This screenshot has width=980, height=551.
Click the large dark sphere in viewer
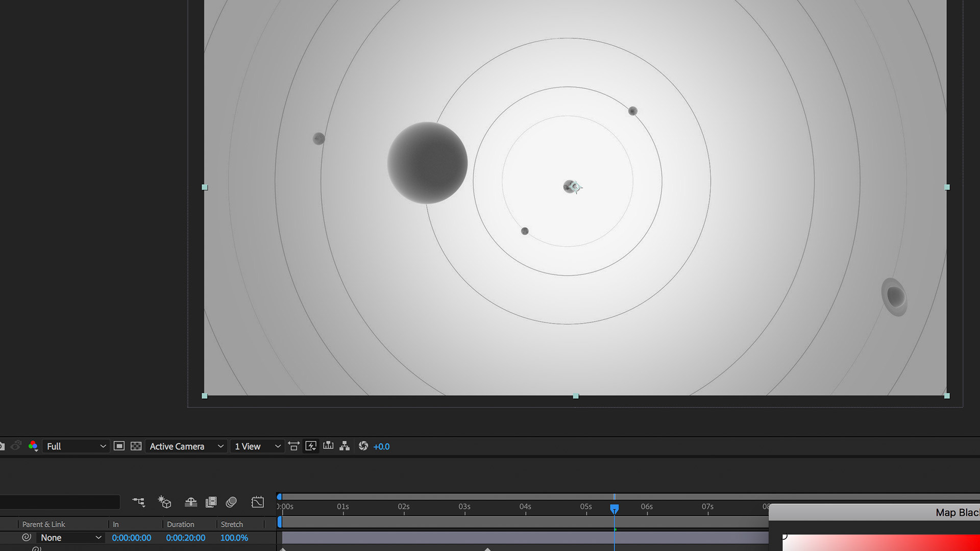click(427, 163)
